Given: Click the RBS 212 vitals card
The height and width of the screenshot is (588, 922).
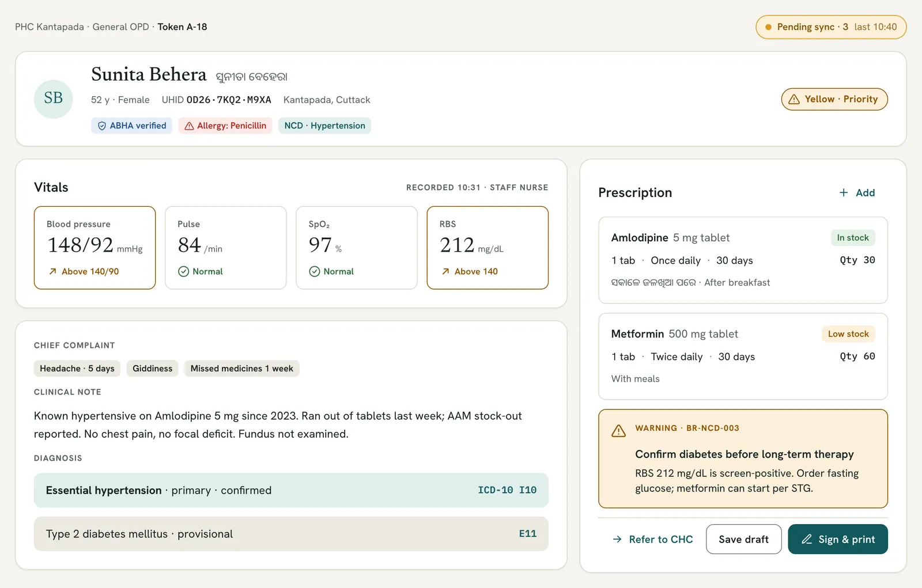Looking at the screenshot, I should click(488, 248).
